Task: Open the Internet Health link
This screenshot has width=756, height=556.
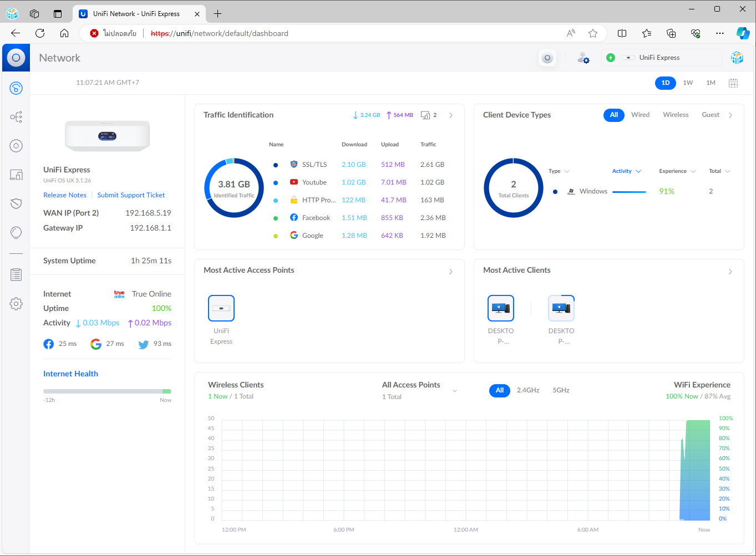Action: click(x=70, y=374)
